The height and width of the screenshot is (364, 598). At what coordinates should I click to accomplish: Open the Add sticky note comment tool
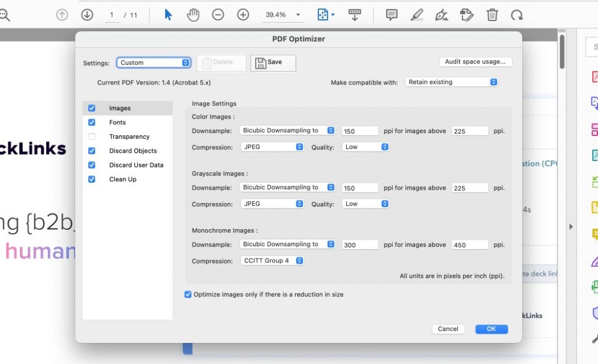(x=391, y=15)
